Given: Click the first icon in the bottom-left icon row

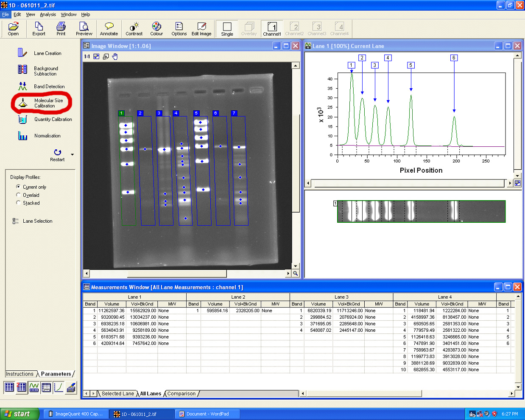Looking at the screenshot, I should (9, 387).
